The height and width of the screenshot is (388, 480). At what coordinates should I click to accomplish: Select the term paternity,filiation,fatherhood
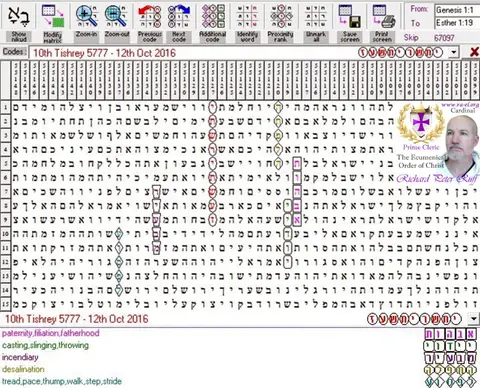pyautogui.click(x=51, y=333)
